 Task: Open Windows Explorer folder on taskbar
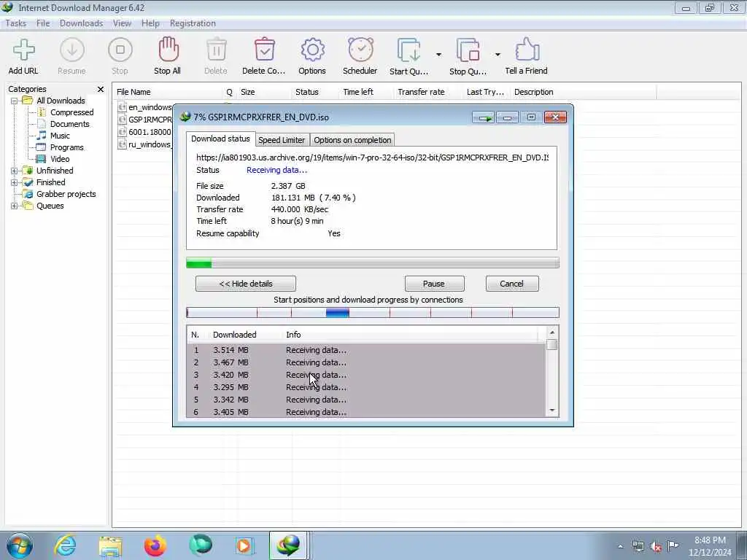(111, 545)
